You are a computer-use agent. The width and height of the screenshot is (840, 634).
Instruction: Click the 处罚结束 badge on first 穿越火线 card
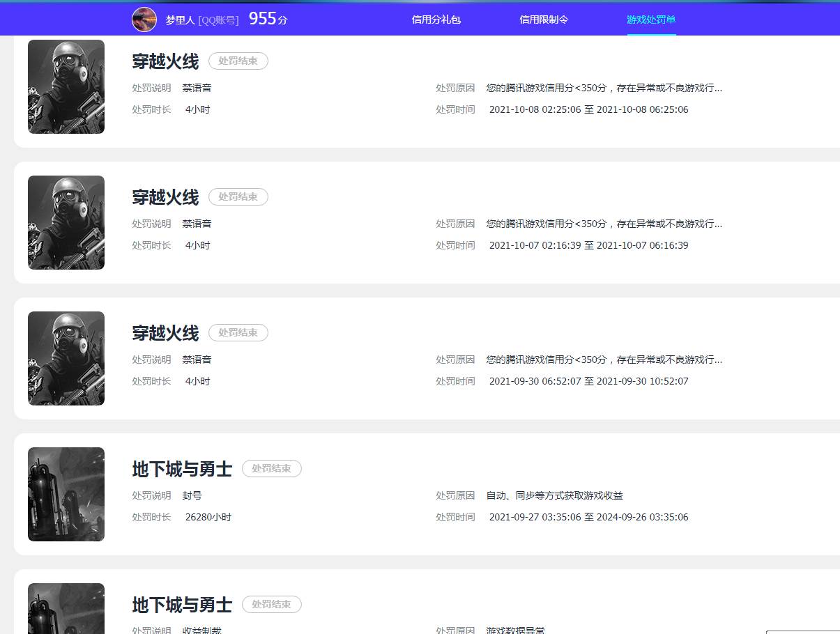tap(238, 61)
